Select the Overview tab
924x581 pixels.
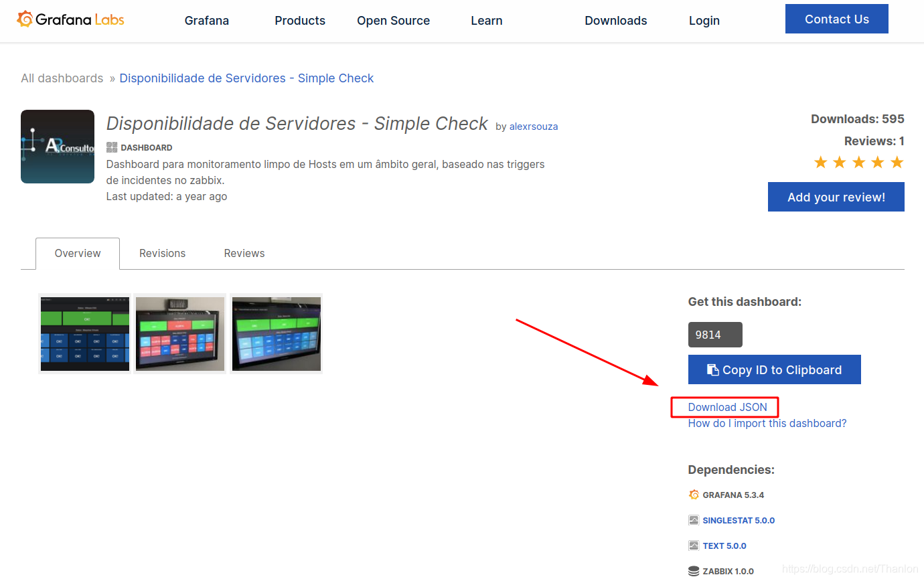click(x=78, y=254)
